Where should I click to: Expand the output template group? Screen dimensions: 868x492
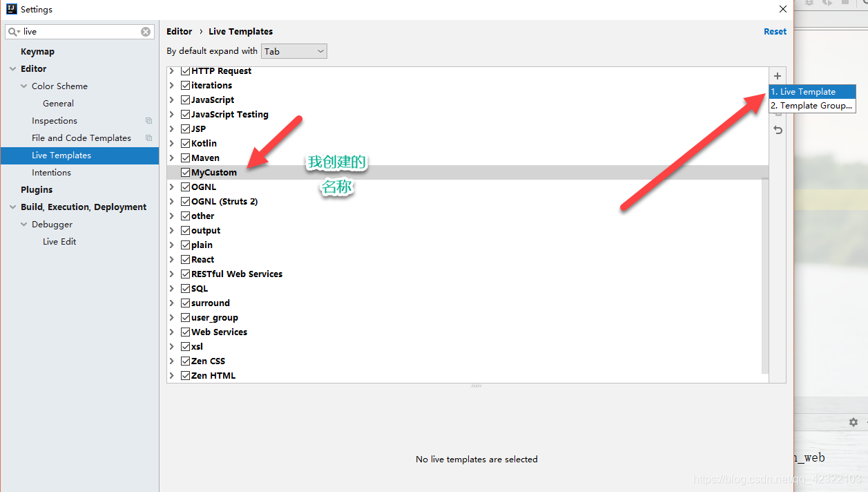click(x=172, y=230)
